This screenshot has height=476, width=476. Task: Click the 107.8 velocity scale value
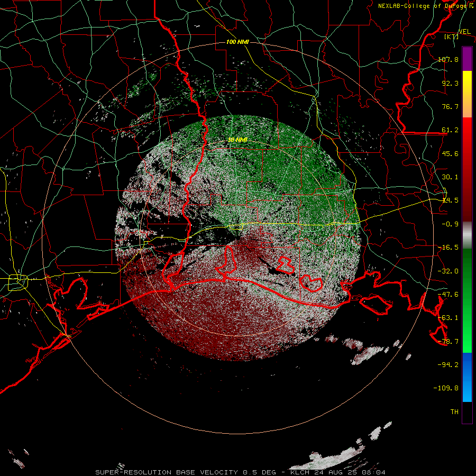pos(448,59)
